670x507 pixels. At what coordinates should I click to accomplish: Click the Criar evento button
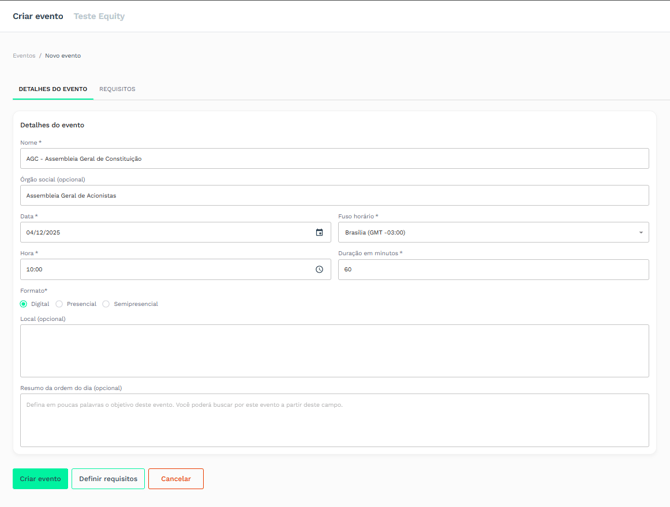click(40, 479)
